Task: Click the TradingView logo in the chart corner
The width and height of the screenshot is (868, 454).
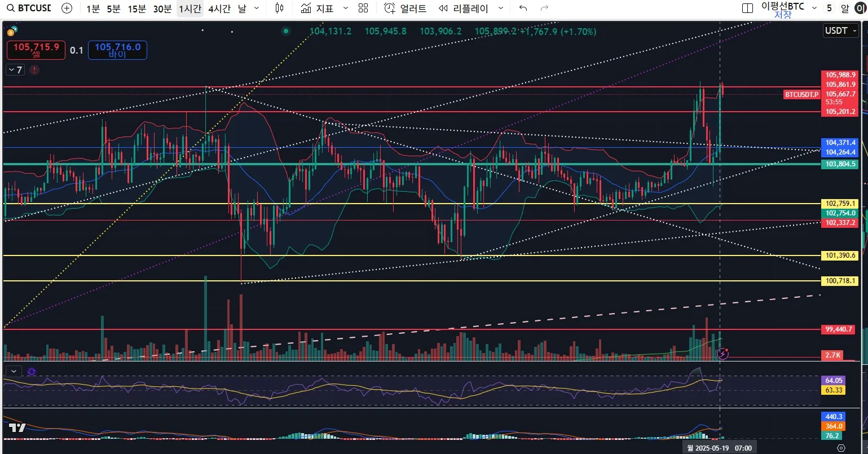Action: pyautogui.click(x=17, y=428)
